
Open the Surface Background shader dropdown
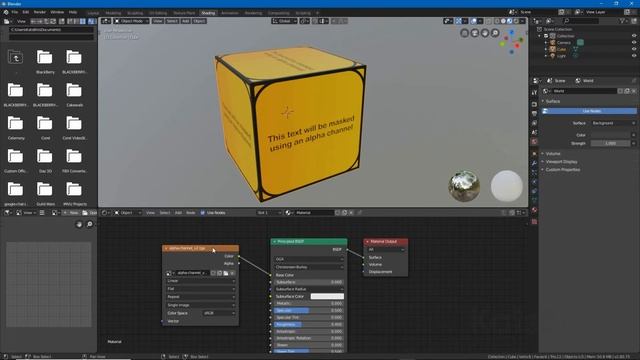point(613,123)
